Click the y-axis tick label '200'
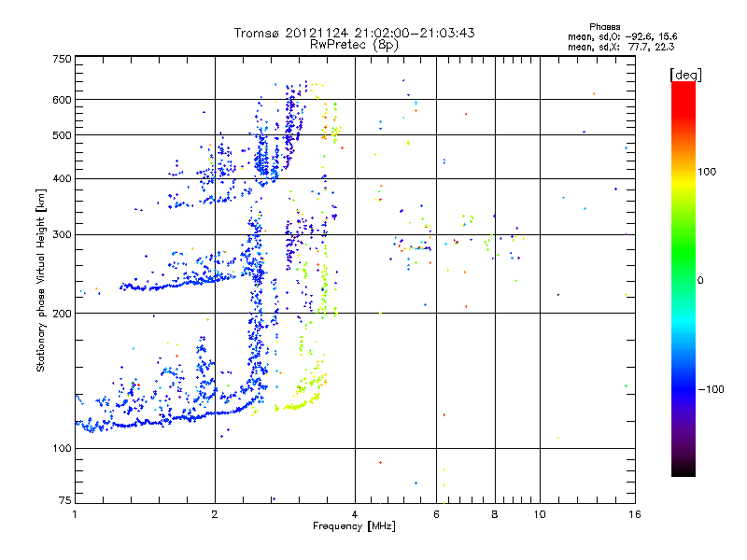This screenshot has width=747, height=560. 62,314
